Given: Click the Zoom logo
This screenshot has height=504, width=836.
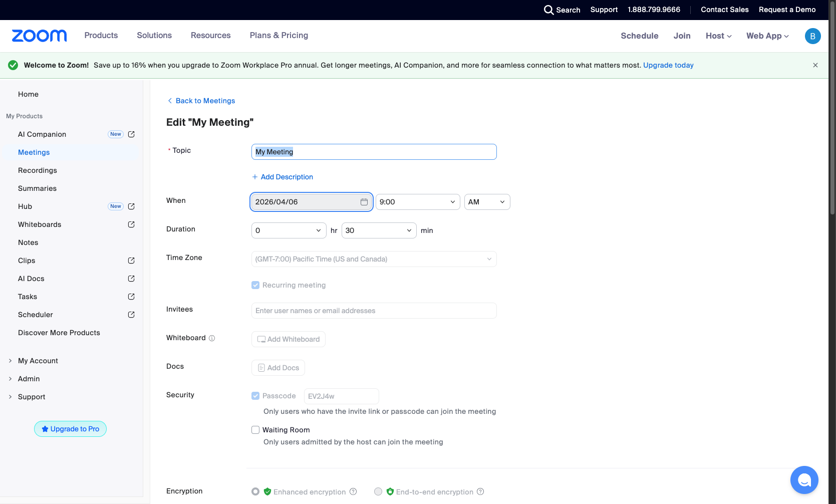Looking at the screenshot, I should pos(39,36).
